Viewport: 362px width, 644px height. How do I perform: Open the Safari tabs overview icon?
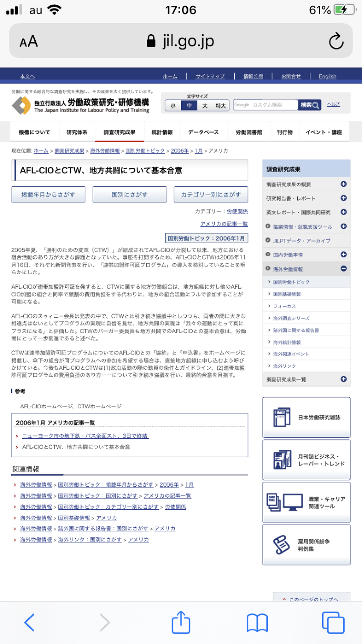(333, 622)
